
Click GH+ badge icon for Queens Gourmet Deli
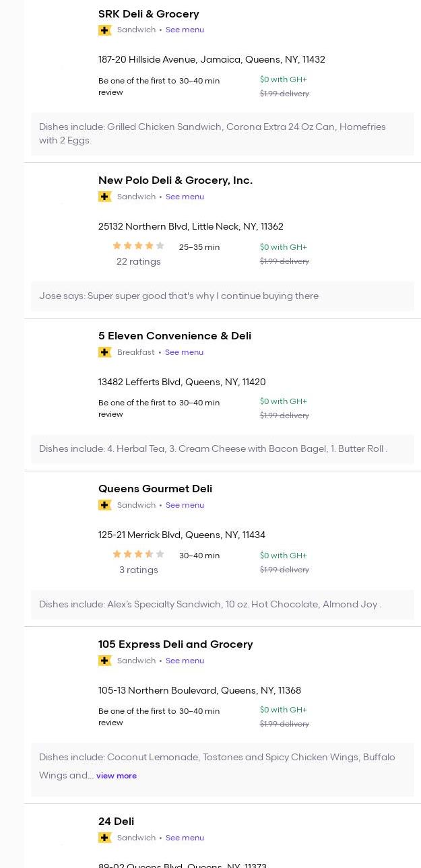104,505
